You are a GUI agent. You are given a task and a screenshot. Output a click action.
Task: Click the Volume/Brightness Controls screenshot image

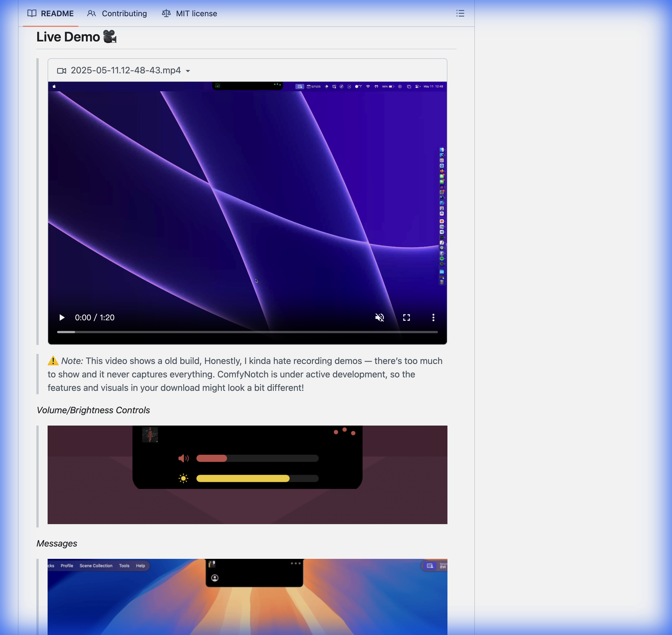point(248,475)
